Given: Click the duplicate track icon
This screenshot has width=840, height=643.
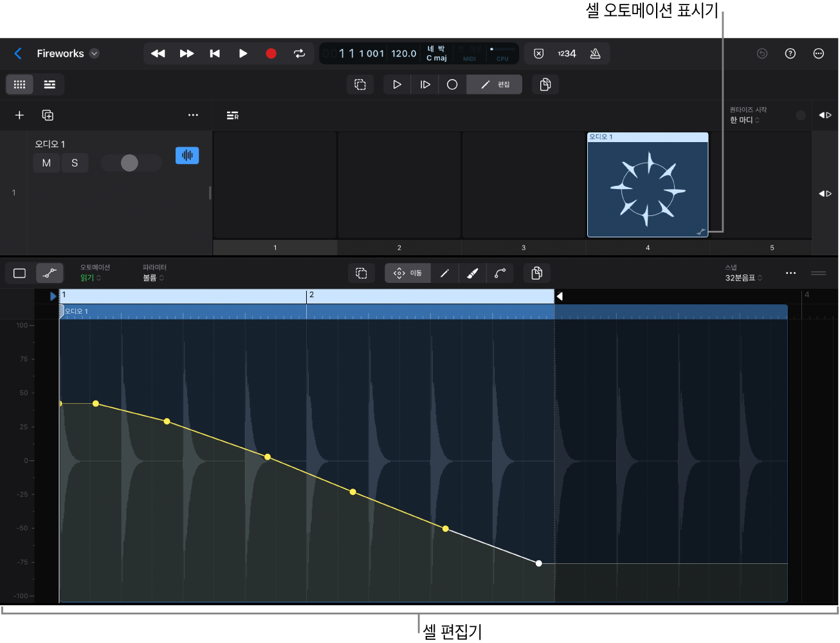Looking at the screenshot, I should [x=48, y=115].
